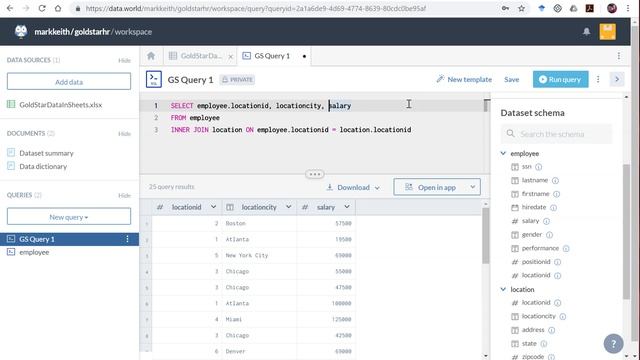Open the Download dropdown

(353, 187)
